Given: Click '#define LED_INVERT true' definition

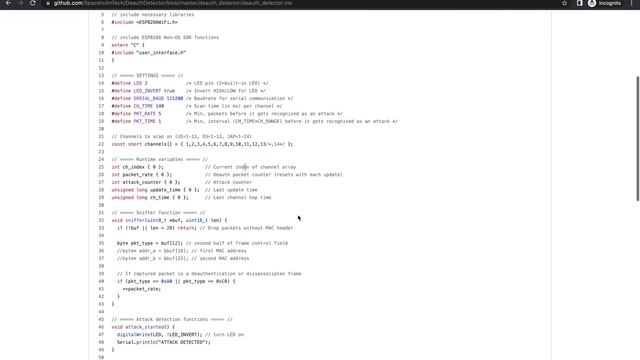Looking at the screenshot, I should (143, 91).
